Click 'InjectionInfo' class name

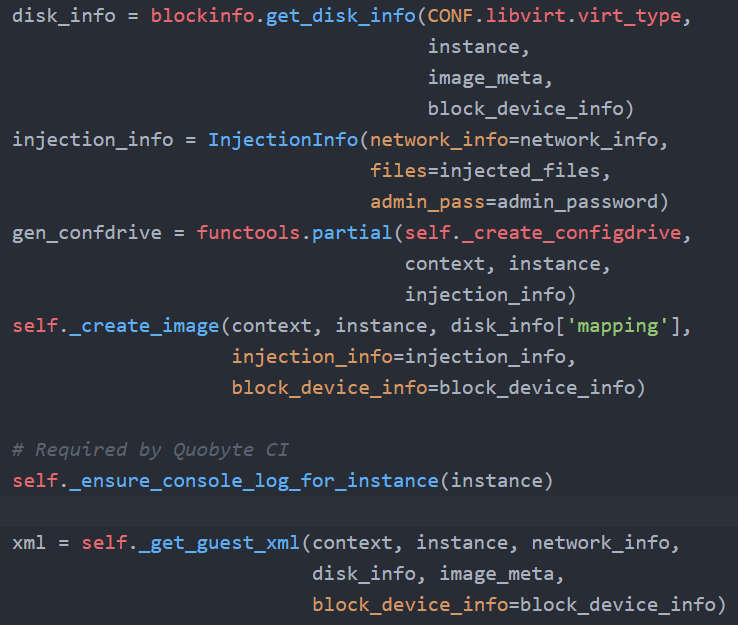283,140
